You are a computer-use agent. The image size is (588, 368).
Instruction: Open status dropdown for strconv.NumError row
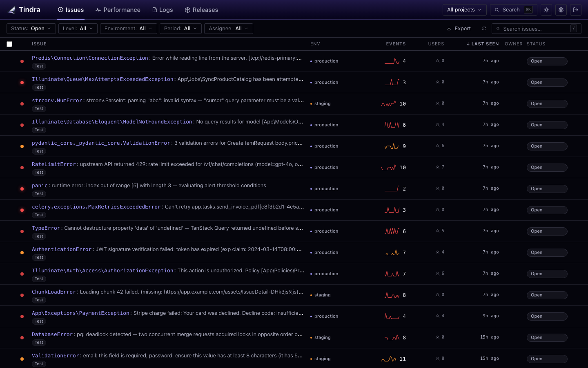click(547, 104)
